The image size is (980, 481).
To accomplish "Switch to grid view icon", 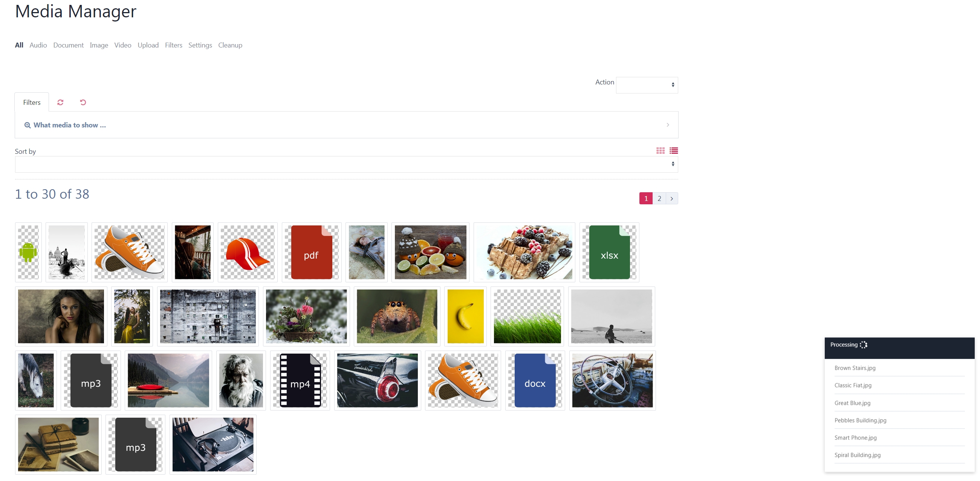I will [x=660, y=151].
